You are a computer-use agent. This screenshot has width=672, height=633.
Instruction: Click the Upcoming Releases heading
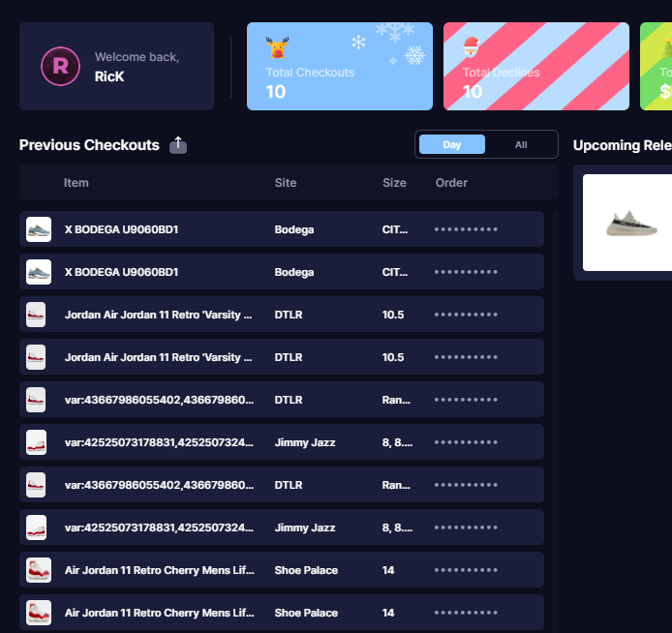(623, 145)
